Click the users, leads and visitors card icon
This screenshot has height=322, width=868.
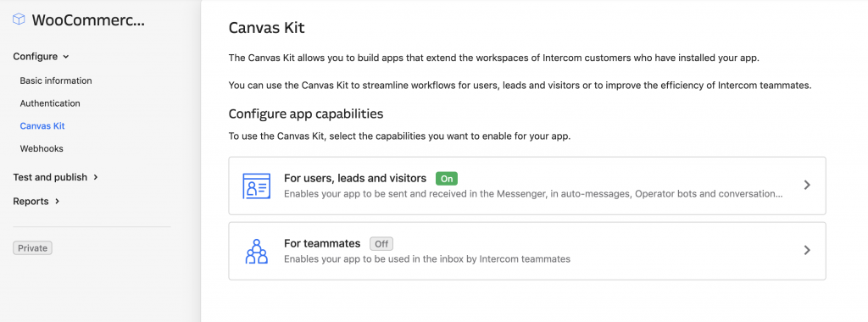[256, 186]
